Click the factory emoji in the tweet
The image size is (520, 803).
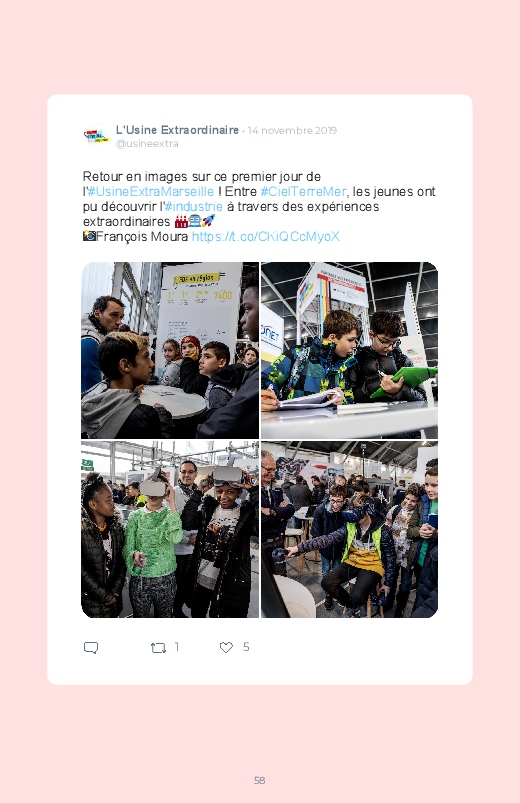(181, 221)
